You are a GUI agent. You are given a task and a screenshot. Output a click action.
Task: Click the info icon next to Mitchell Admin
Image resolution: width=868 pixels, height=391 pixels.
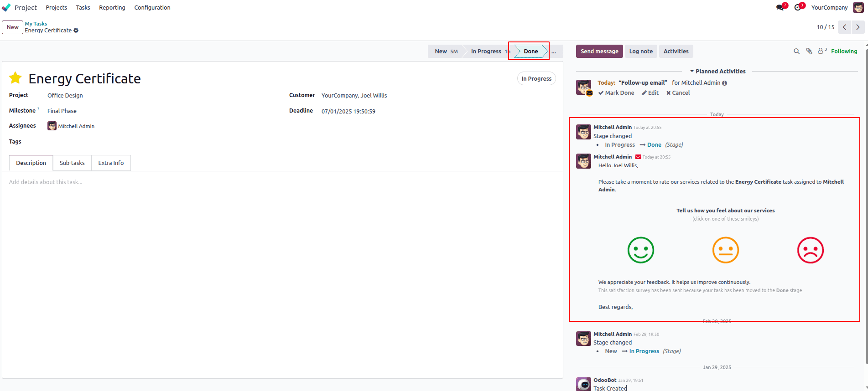[x=725, y=83]
